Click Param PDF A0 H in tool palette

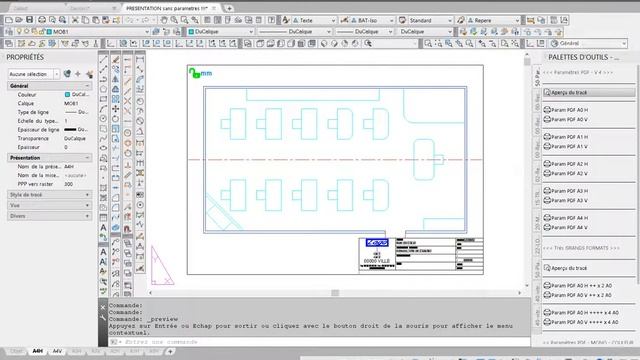coord(566,110)
